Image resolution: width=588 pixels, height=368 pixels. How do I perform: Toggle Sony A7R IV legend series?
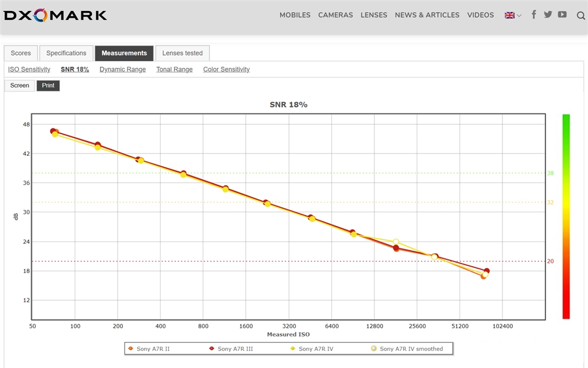click(312, 349)
